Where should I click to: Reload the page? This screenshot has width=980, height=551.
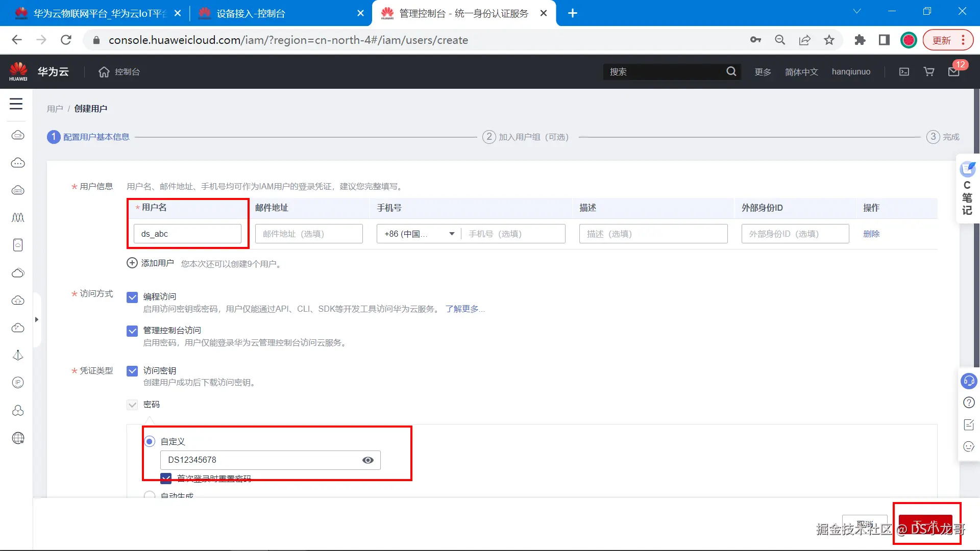66,40
